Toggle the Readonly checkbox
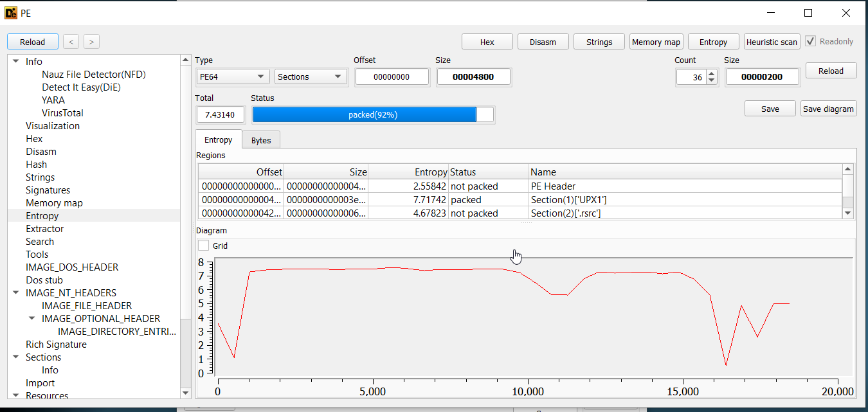This screenshot has width=868, height=412. tap(810, 41)
